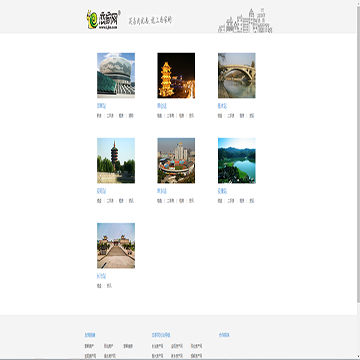Click the city skyline sketch in the header

pyautogui.click(x=245, y=21)
